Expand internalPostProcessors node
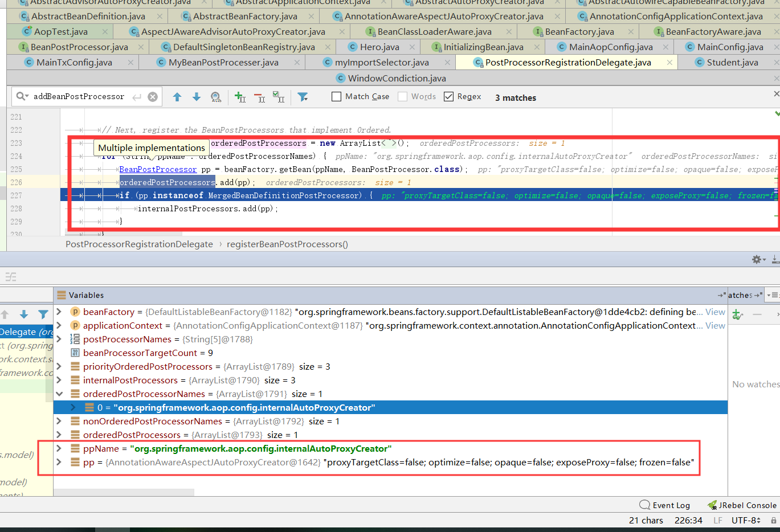 pyautogui.click(x=59, y=380)
